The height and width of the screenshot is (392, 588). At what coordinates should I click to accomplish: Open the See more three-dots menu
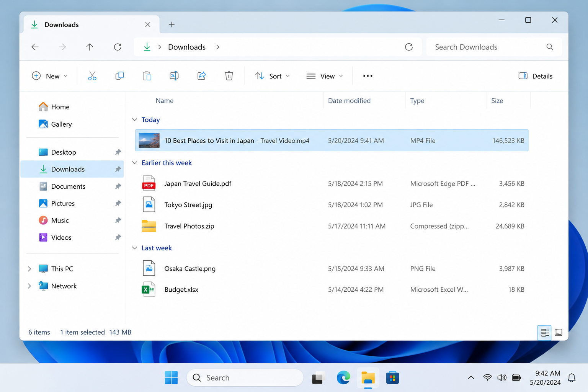tap(368, 76)
